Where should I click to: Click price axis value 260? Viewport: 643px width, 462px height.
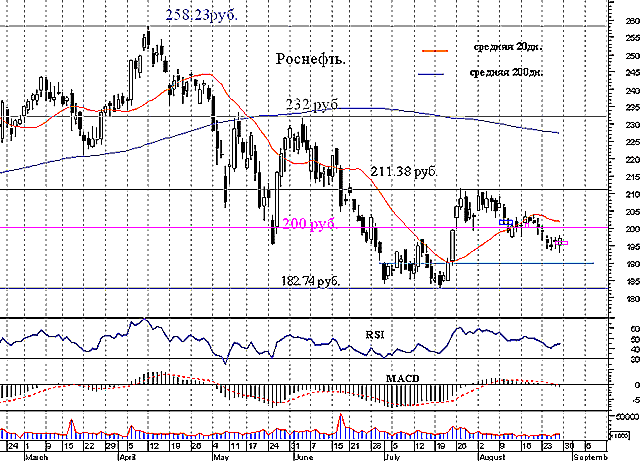(633, 20)
